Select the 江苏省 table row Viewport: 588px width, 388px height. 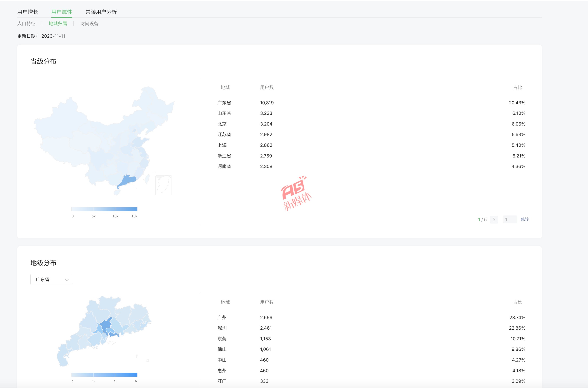tap(371, 135)
